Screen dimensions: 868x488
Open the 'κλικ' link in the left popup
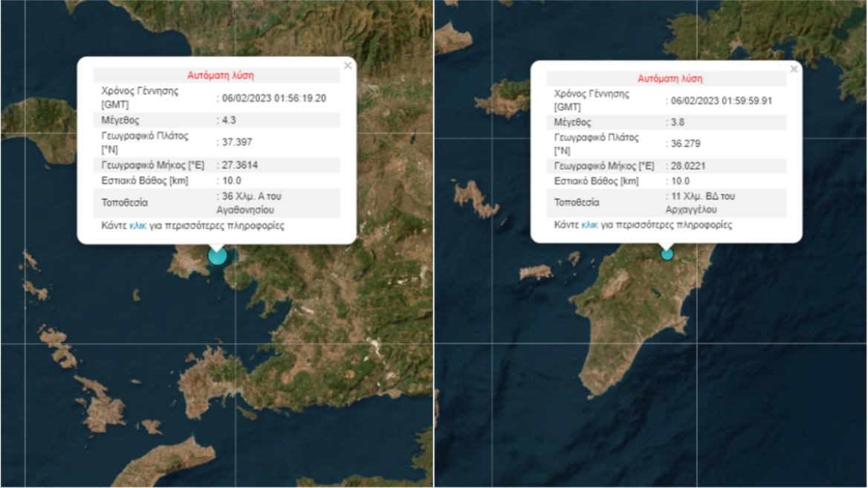pos(137,225)
